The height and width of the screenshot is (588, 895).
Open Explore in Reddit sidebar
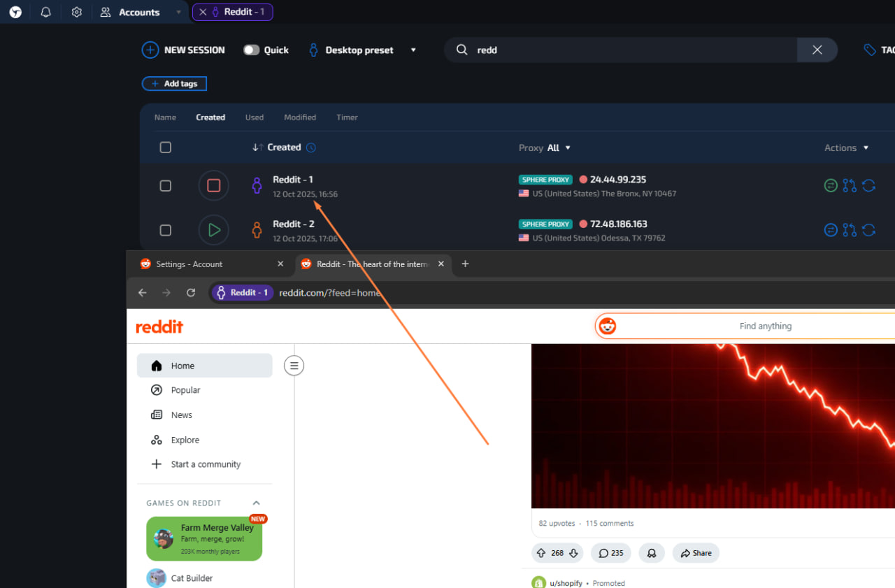tap(204, 440)
